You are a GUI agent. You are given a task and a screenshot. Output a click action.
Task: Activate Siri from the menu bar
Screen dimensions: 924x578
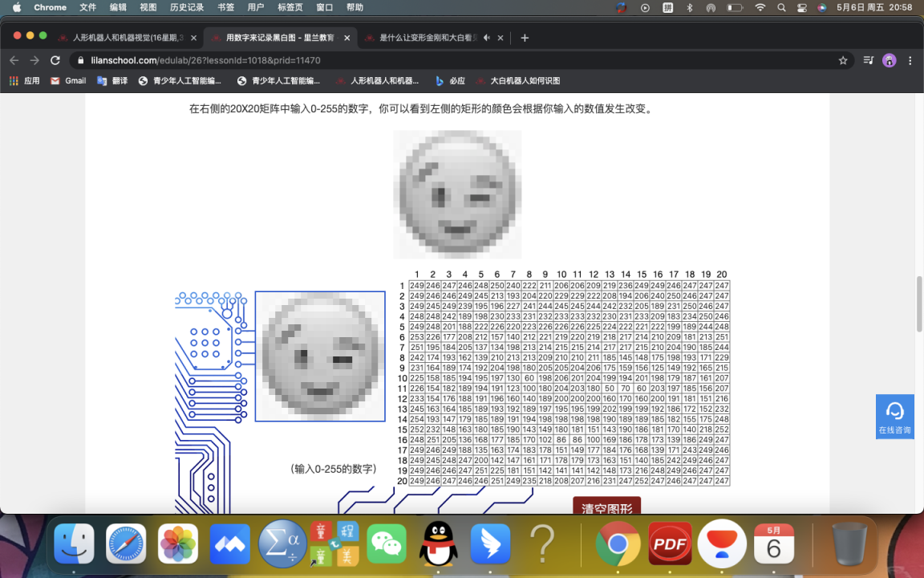[821, 8]
